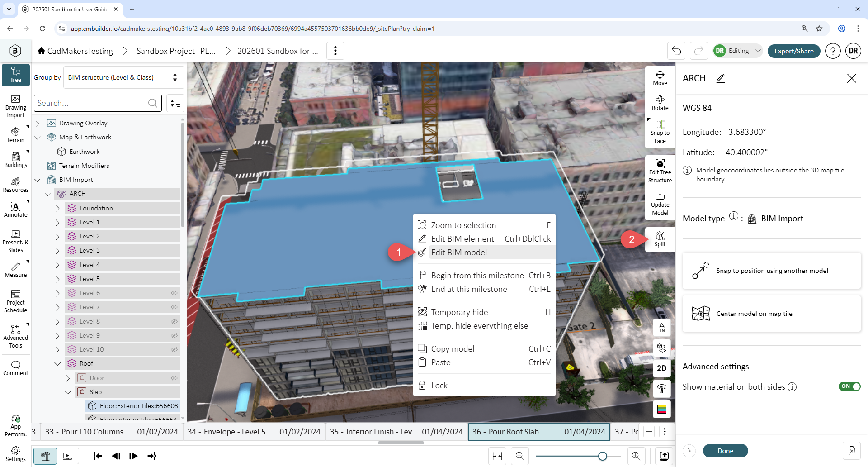Open the Editing mode dropdown
The image size is (868, 467).
738,51
